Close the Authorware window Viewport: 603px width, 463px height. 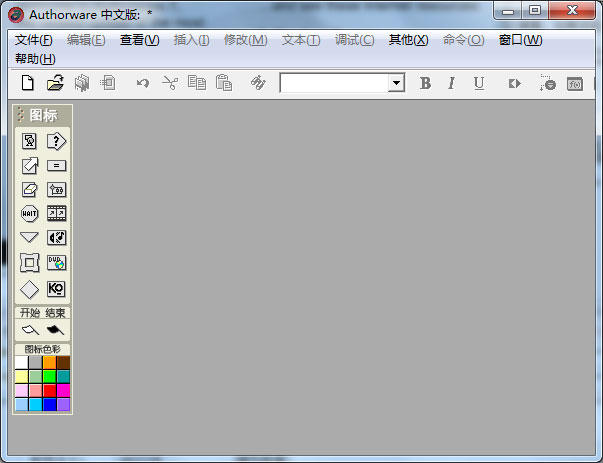coord(572,10)
